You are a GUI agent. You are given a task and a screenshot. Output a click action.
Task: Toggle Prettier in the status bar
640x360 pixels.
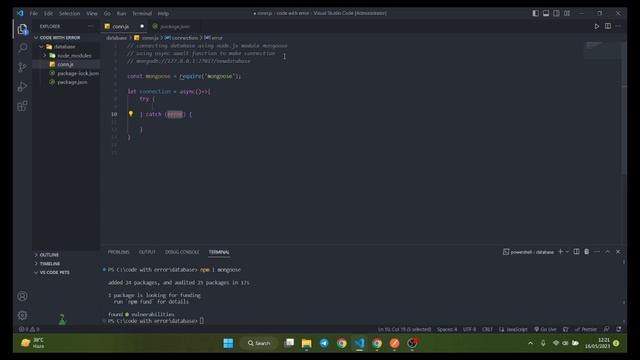click(586, 329)
